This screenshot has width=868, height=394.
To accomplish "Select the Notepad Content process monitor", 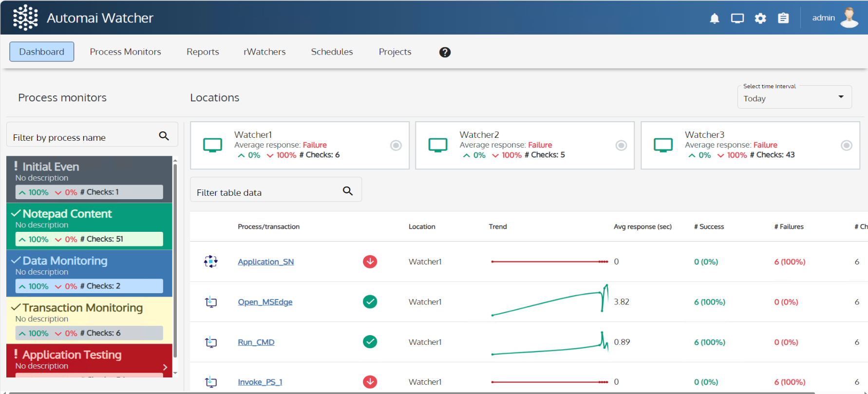I will (89, 226).
